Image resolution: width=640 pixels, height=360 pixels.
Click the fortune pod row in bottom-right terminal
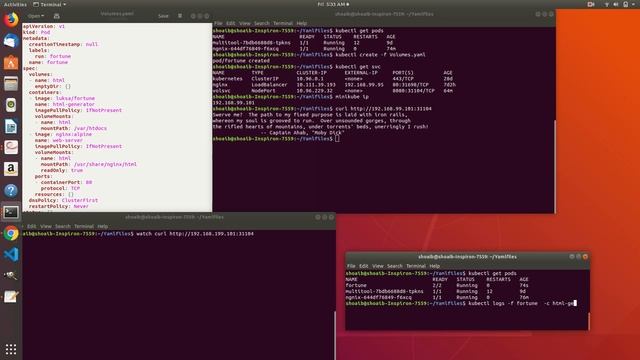(x=437, y=285)
